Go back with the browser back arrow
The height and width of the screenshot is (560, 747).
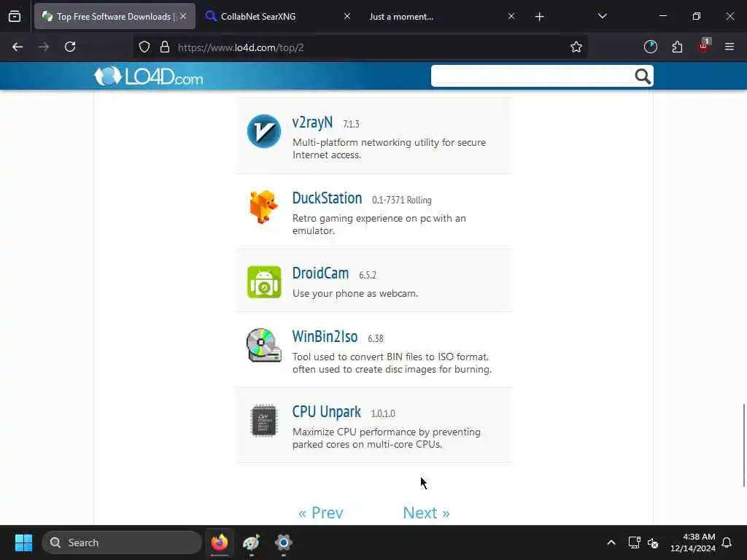[18, 47]
